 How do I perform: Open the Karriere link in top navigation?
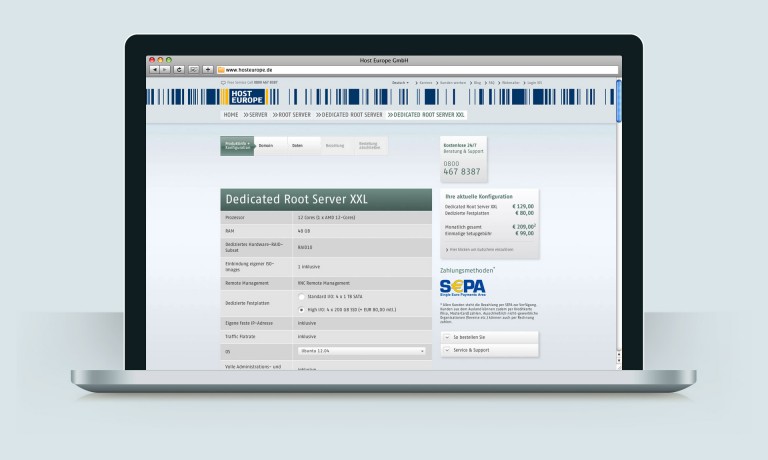(426, 83)
